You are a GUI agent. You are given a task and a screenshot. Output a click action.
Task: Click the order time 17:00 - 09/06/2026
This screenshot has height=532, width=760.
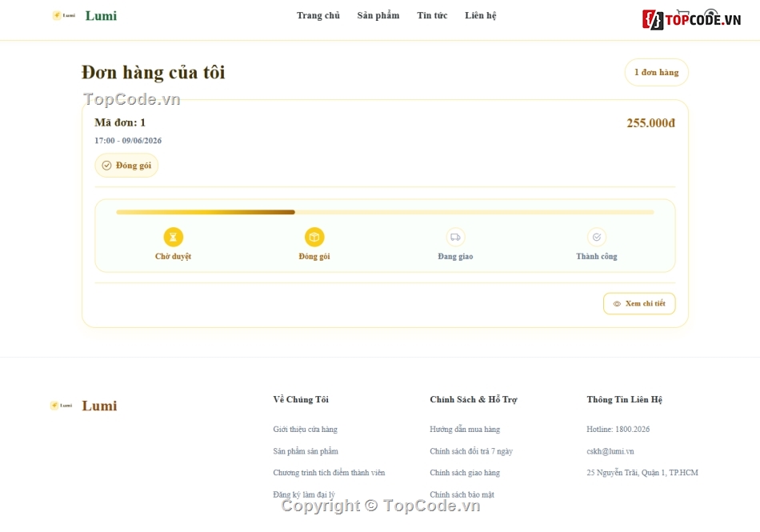[x=128, y=141]
